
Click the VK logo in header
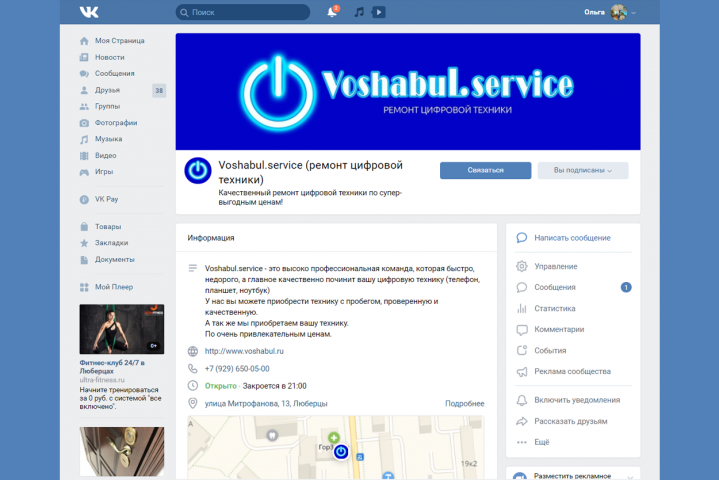coord(89,12)
